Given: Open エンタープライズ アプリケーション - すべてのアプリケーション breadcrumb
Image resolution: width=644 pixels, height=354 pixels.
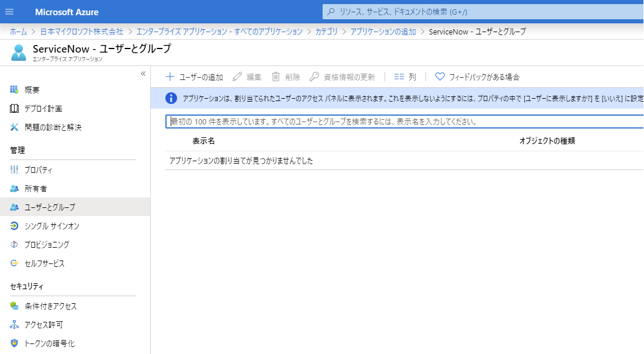Looking at the screenshot, I should tap(219, 32).
